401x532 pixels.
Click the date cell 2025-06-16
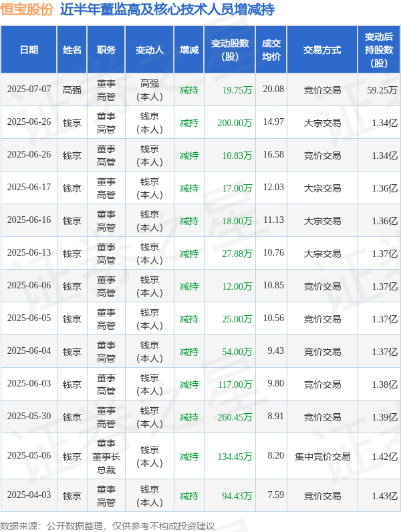29,220
